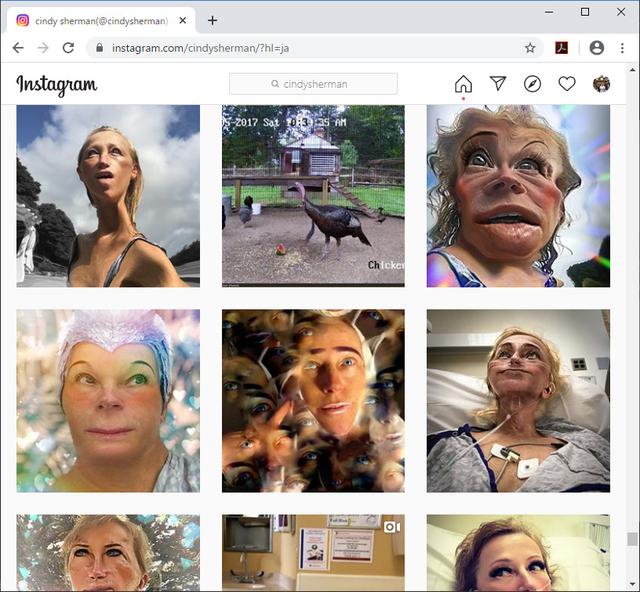This screenshot has width=640, height=592.
Task: Close the cindy sherman tab
Action: click(x=183, y=20)
